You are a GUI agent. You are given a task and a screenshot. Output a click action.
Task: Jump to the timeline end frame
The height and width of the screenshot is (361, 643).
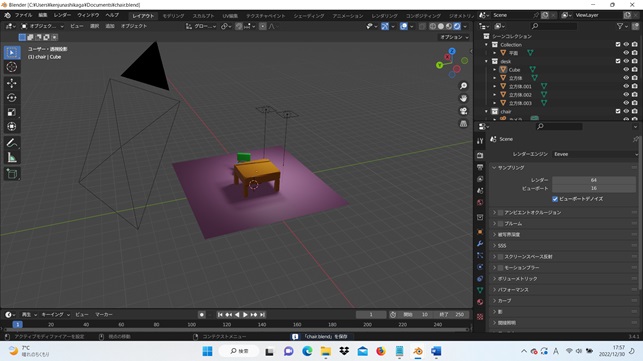pyautogui.click(x=262, y=315)
